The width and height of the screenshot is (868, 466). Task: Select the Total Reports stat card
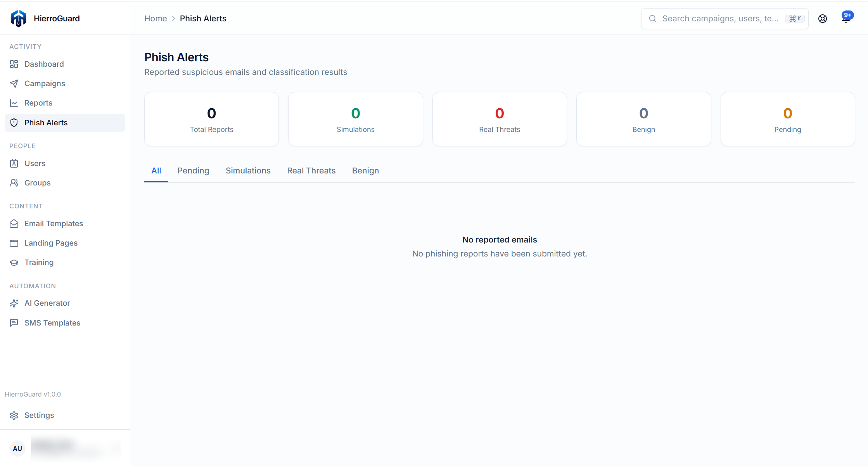coord(211,119)
